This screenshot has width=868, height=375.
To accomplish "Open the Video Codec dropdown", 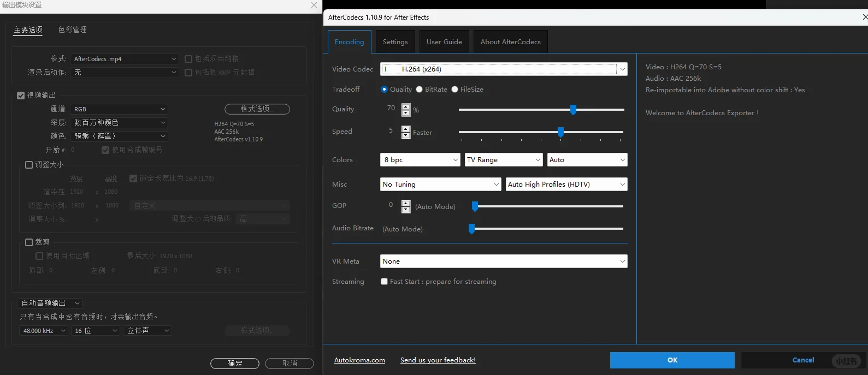I will click(x=504, y=69).
